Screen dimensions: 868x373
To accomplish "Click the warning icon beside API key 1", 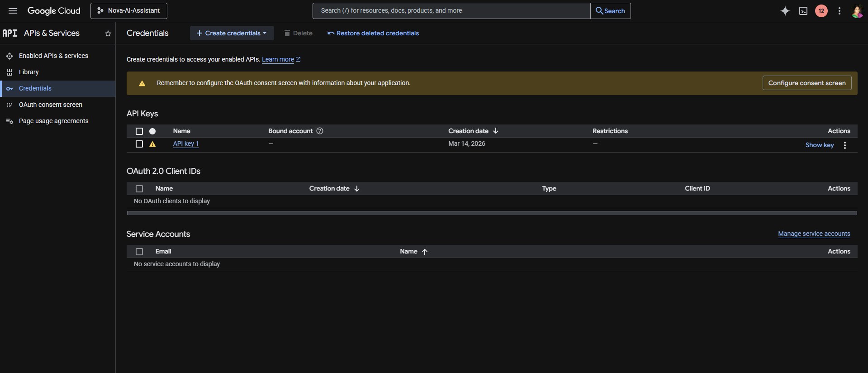I will 152,144.
